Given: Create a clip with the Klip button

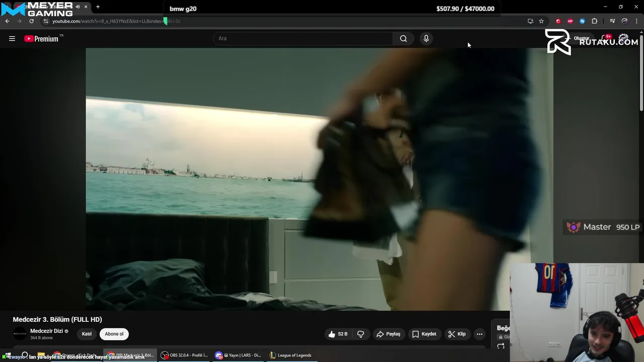Looking at the screenshot, I should (457, 334).
